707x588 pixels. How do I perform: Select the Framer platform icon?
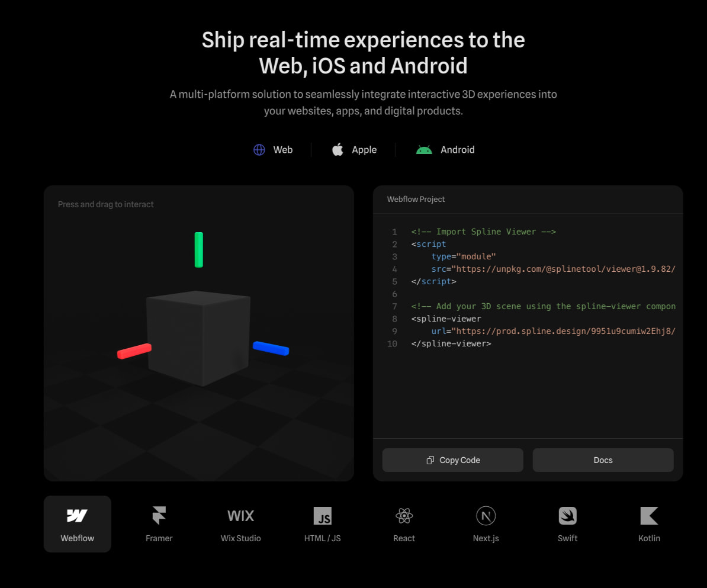tap(159, 515)
